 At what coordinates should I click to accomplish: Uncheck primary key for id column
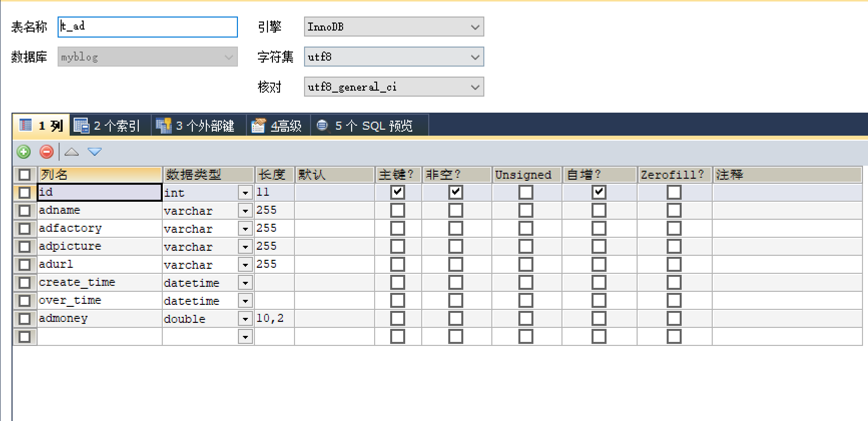pyautogui.click(x=398, y=192)
